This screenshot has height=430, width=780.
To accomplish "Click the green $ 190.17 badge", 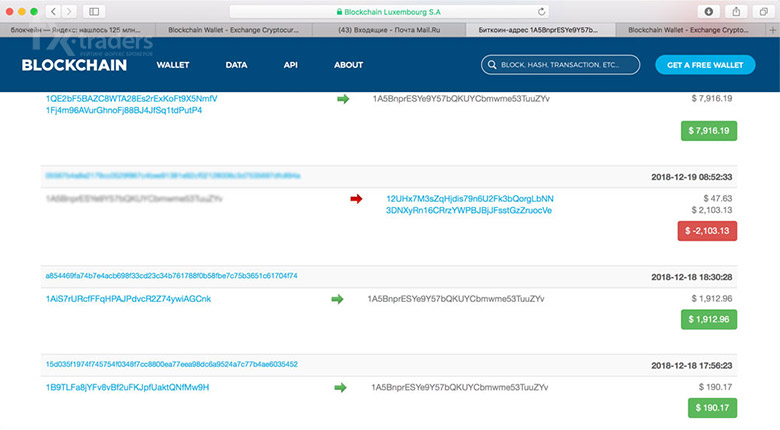I will click(712, 408).
